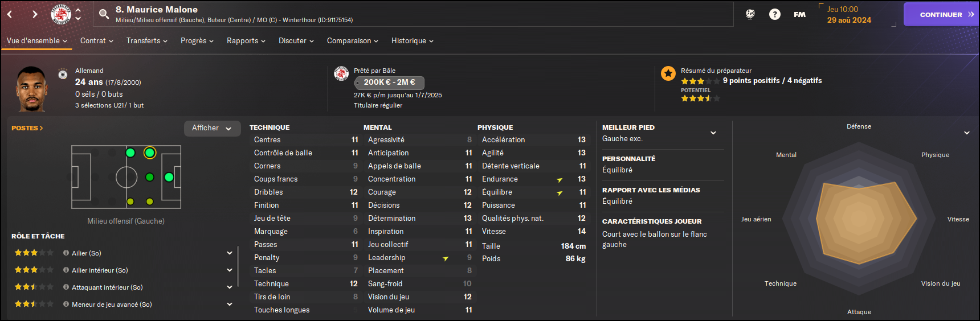Expand the Ailier (So) role row
This screenshot has height=321, width=980.
pyautogui.click(x=230, y=253)
